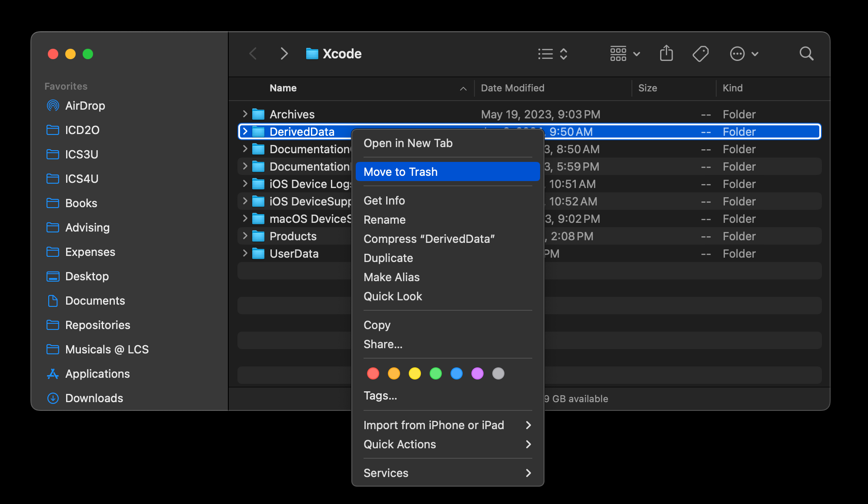868x504 pixels.
Task: Sort by Date Modified column header
Action: 512,88
